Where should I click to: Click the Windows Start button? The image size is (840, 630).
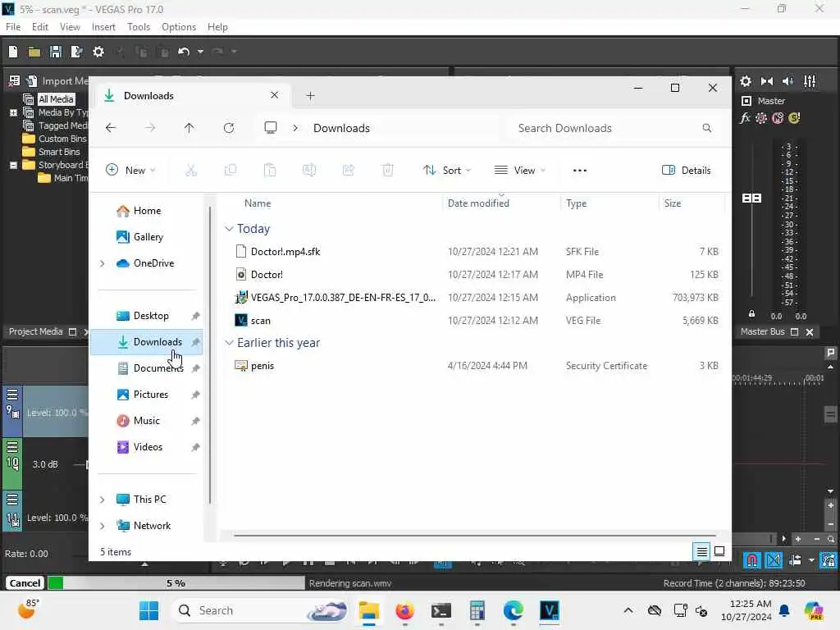(x=148, y=610)
